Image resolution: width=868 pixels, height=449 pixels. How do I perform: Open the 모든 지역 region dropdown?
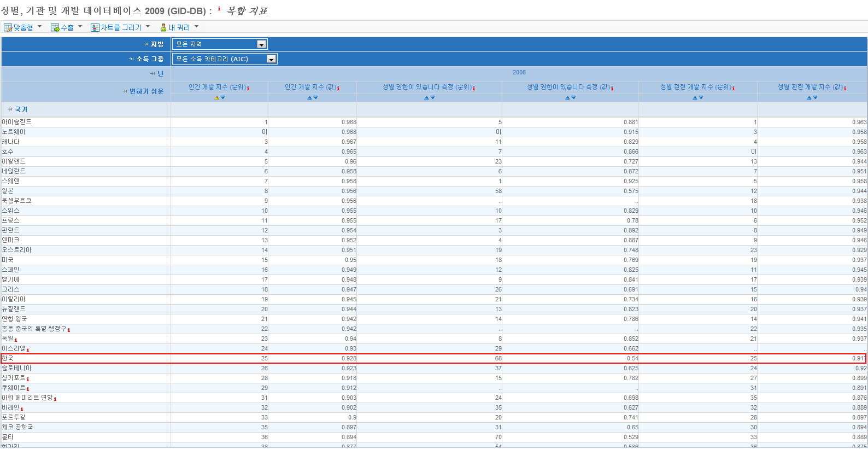tap(220, 44)
